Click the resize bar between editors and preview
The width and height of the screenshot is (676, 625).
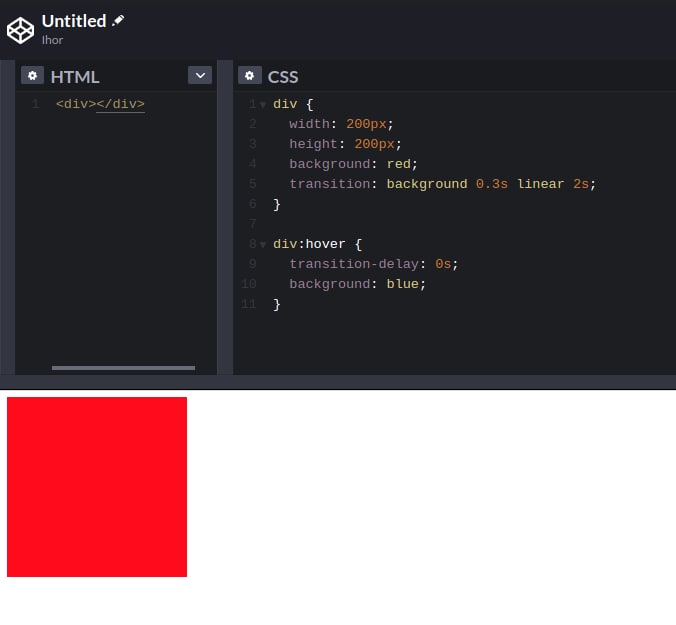[x=338, y=381]
